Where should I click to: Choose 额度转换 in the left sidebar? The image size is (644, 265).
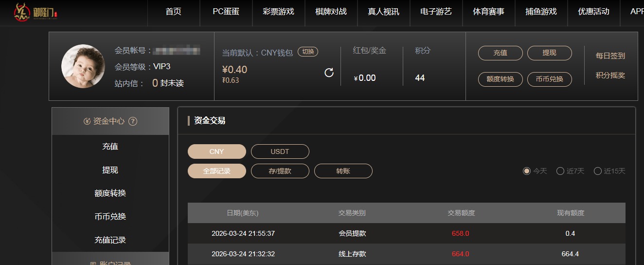110,193
